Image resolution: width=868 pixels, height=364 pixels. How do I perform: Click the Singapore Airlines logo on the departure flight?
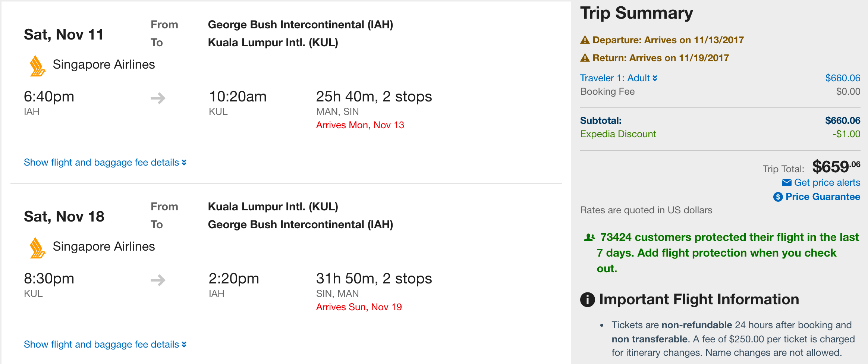pyautogui.click(x=37, y=66)
